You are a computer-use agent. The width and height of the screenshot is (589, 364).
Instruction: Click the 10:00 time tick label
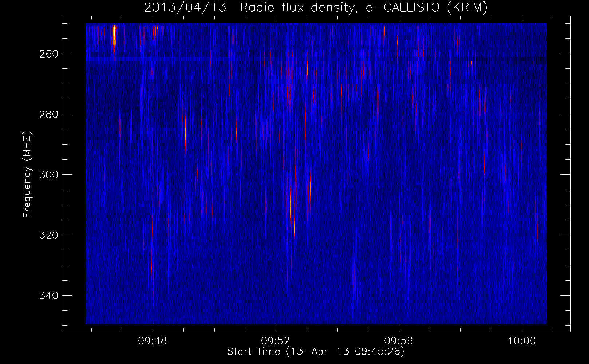(522, 341)
